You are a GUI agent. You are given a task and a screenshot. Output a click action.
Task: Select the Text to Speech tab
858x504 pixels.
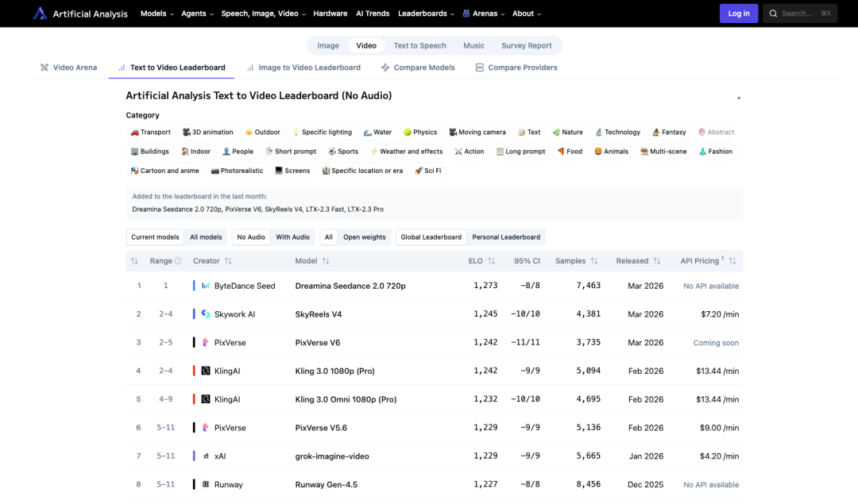point(419,46)
